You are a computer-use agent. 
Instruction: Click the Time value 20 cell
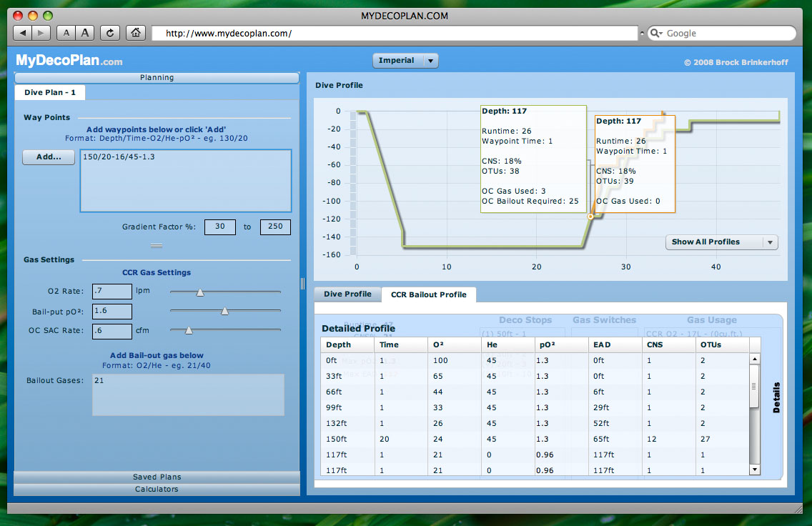point(401,439)
